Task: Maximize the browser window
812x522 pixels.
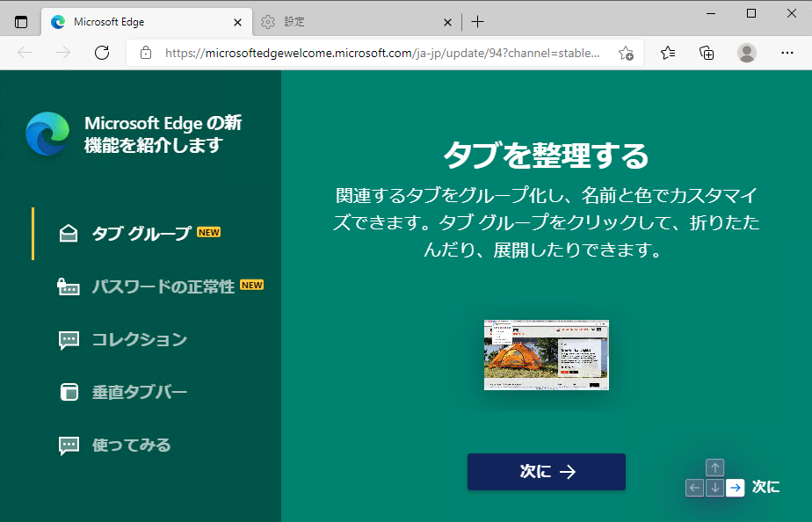Action: (x=751, y=13)
